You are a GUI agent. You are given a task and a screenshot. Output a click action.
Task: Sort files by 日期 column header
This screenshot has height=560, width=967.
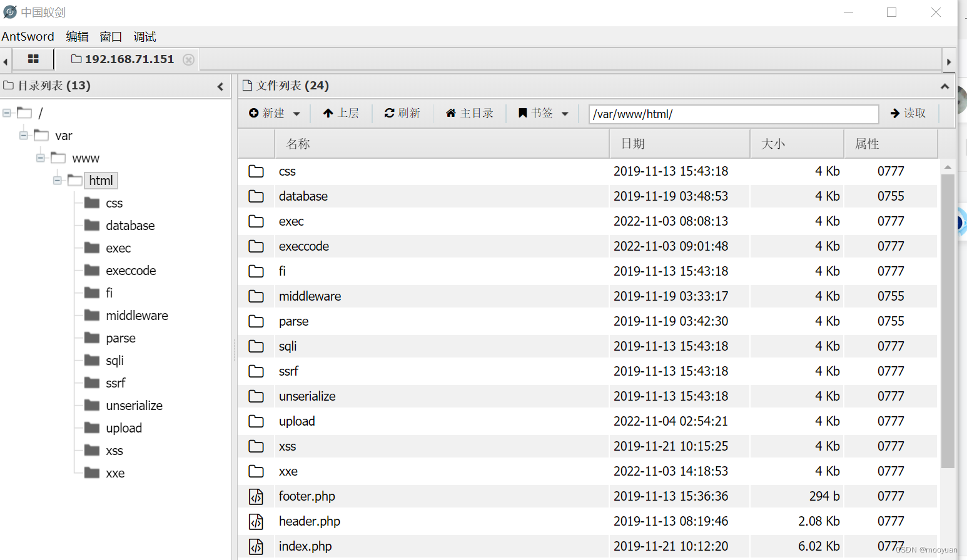[679, 144]
